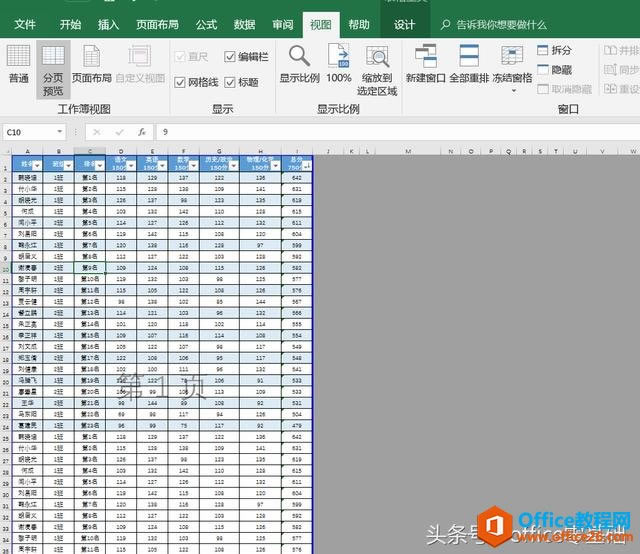This screenshot has height=554, width=640.
Task: Open filter dropdown in column A header
Action: (x=37, y=165)
